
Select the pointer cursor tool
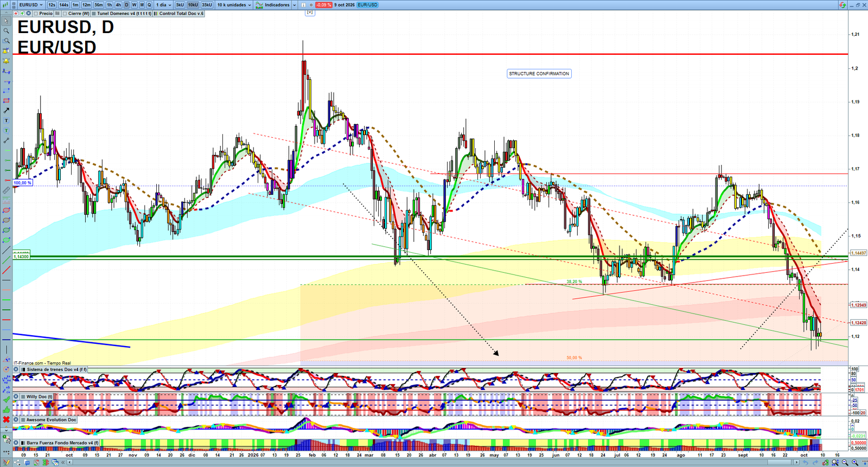coord(7,21)
